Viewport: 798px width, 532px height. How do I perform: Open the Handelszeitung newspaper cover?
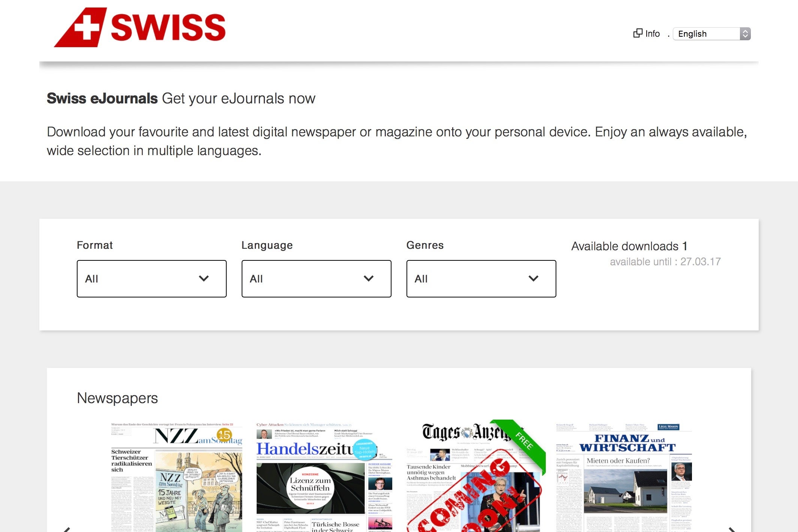click(324, 477)
